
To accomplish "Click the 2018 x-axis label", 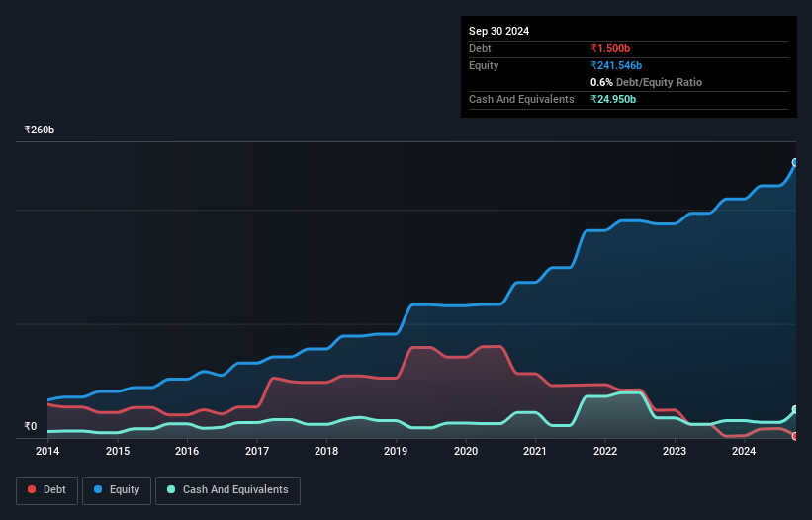I will pos(326,451).
